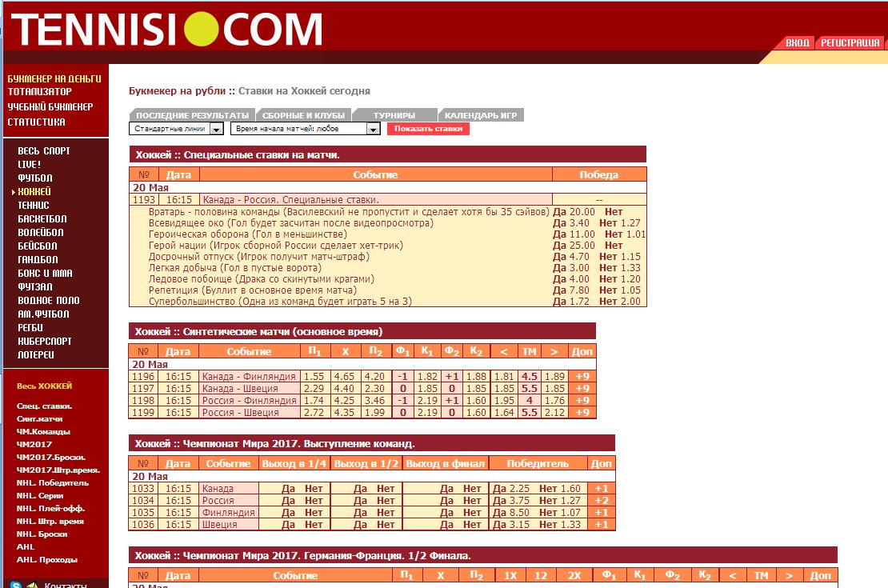Image resolution: width=888 pixels, height=588 pixels.
Task: Go to Календарь игр tab
Action: coord(480,115)
